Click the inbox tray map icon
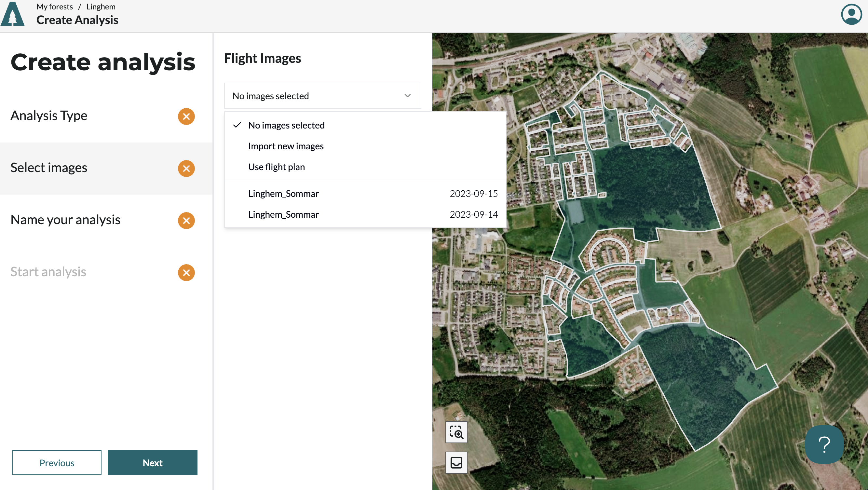868x490 pixels. [x=456, y=463]
